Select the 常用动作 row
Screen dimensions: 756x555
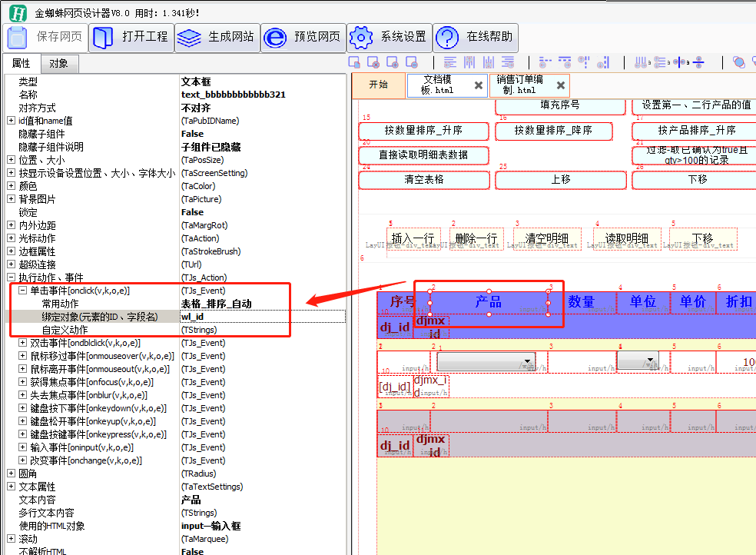point(175,304)
